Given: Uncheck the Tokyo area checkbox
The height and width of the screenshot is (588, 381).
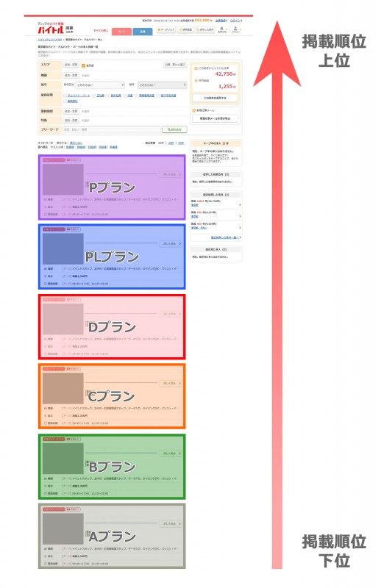Looking at the screenshot, I should [x=84, y=65].
